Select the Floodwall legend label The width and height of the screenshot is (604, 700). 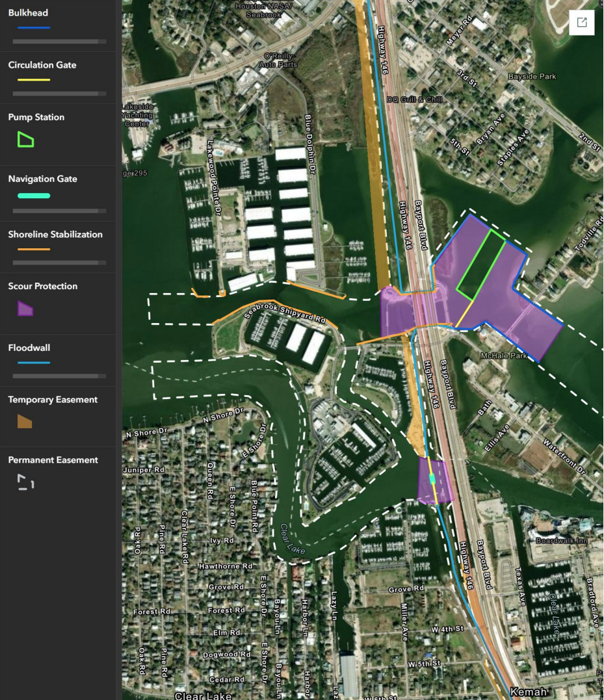[x=29, y=348]
